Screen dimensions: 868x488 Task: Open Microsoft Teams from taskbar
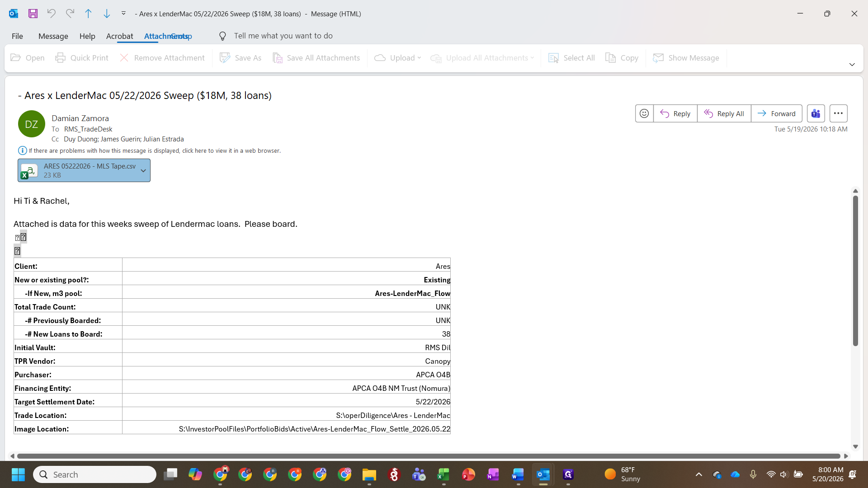419,474
